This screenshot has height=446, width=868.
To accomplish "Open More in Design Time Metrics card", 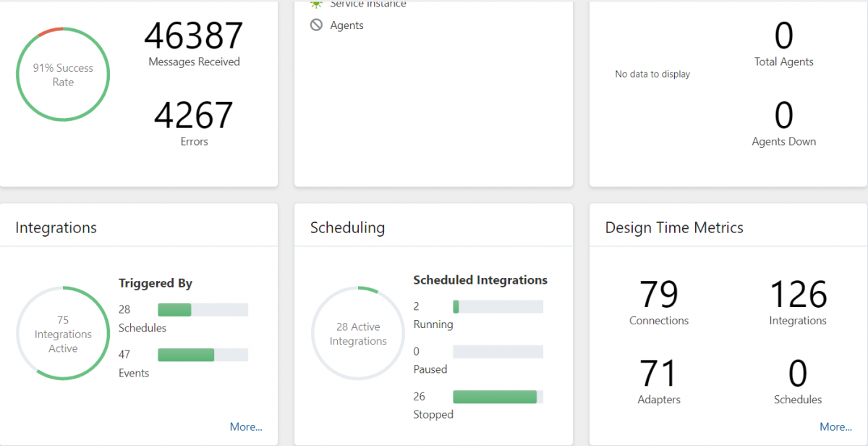I will point(835,426).
